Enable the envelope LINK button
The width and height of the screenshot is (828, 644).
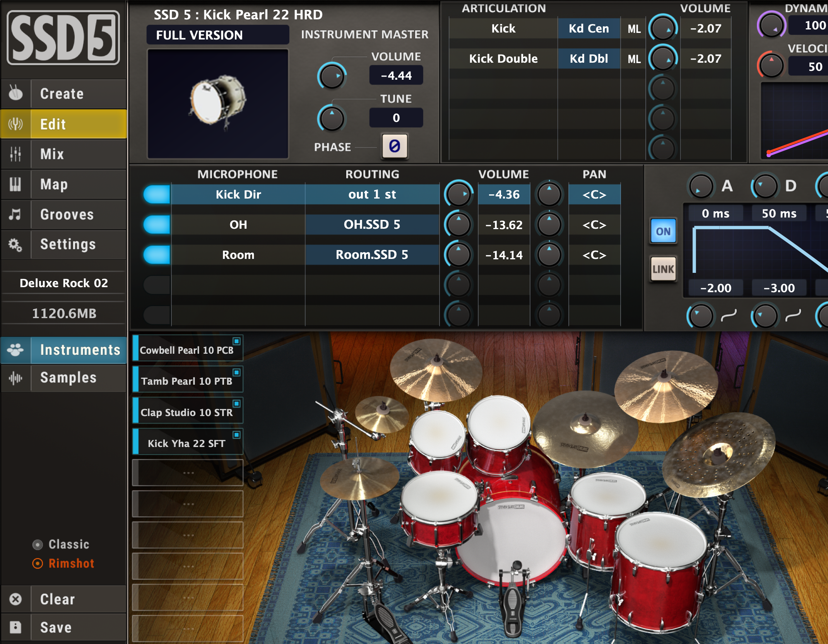[x=663, y=269]
